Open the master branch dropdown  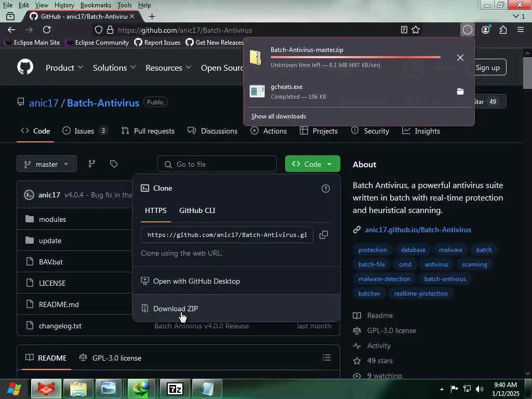tap(47, 164)
